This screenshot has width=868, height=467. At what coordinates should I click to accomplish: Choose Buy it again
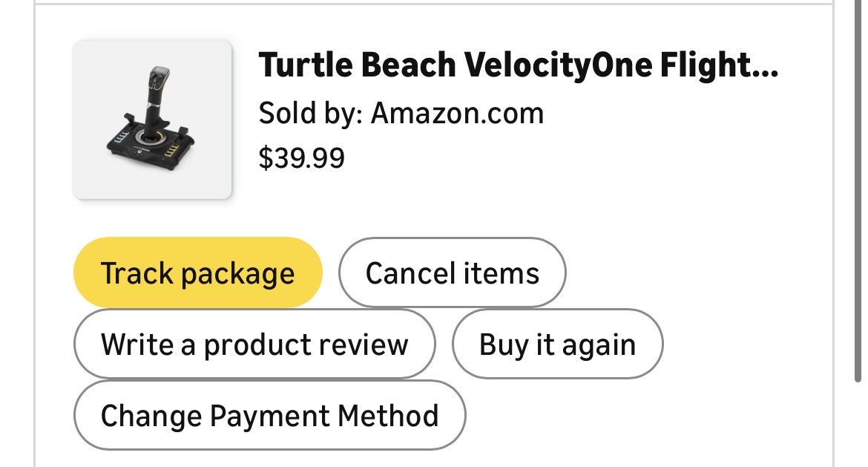[x=557, y=344]
